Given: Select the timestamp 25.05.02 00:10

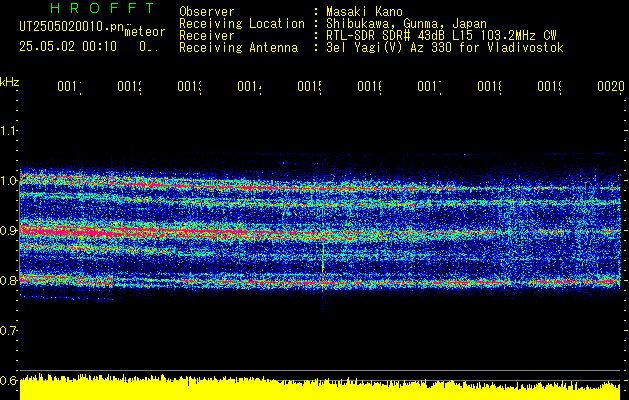Looking at the screenshot, I should click(x=68, y=47).
